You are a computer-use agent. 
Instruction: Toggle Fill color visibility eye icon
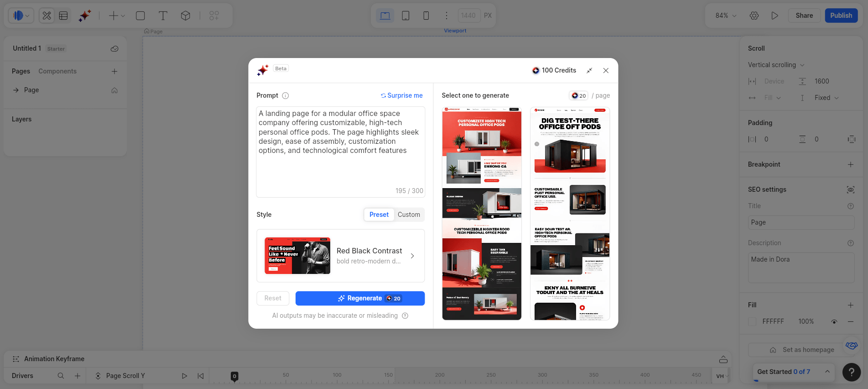[834, 321]
